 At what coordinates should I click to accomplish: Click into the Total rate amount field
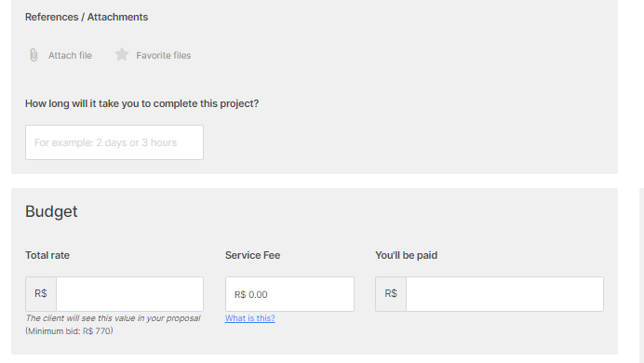pos(129,294)
